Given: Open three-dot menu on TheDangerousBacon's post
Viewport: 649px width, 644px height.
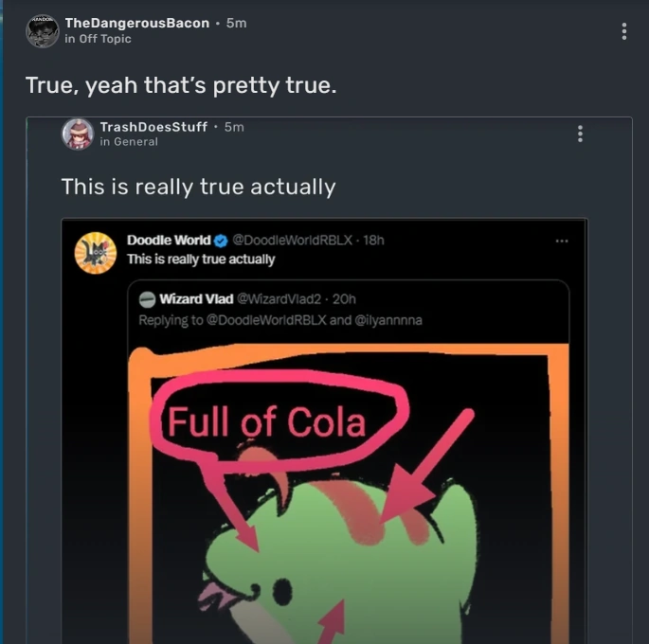Looking at the screenshot, I should coord(623,31).
